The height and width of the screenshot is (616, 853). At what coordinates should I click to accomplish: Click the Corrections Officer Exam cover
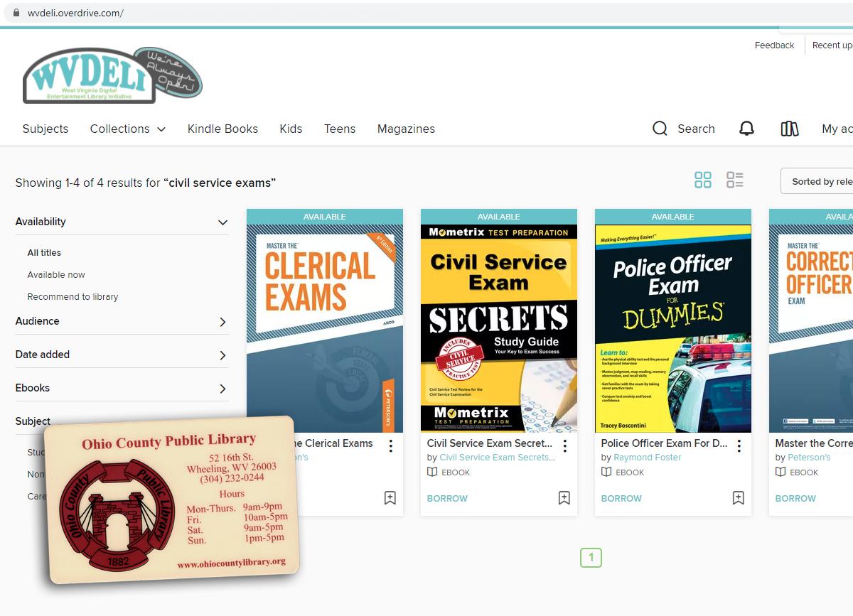(x=811, y=328)
